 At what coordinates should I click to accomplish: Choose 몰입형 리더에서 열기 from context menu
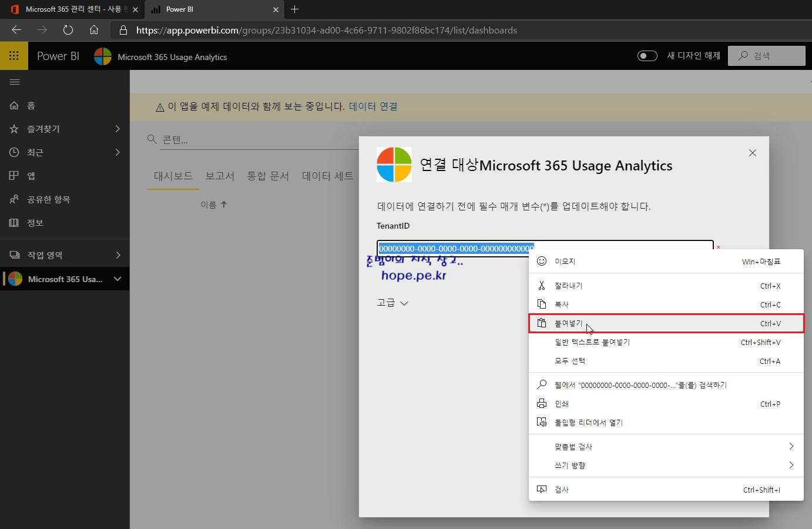coord(666,423)
